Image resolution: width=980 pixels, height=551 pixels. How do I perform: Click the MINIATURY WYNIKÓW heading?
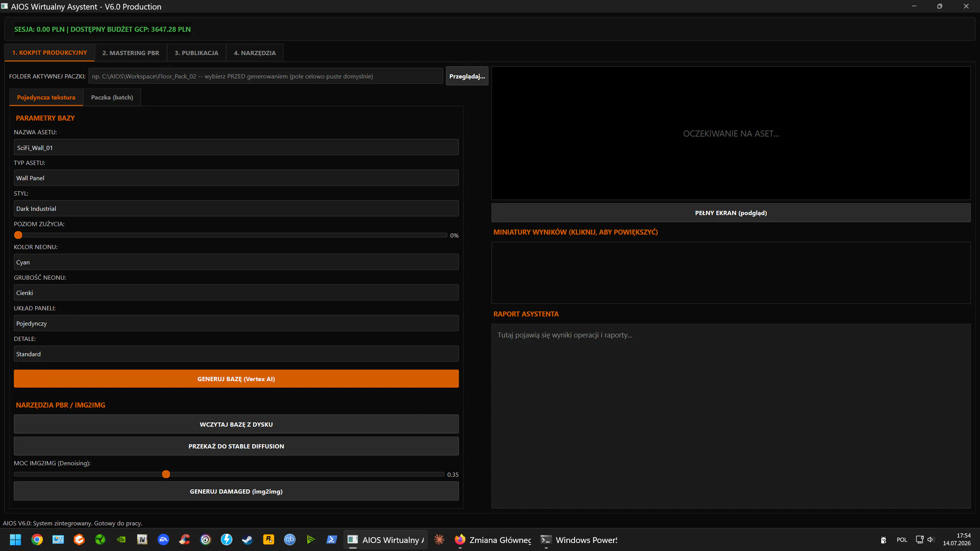click(575, 232)
